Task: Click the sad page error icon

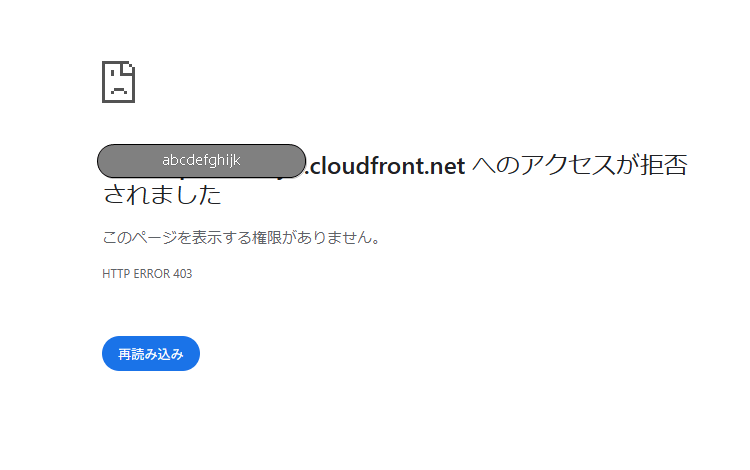Action: 119,82
